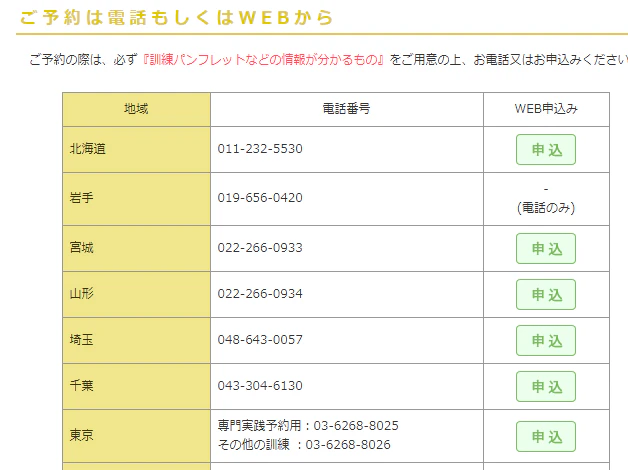
Task: Click the 申込 button for 北海道
Action: pyautogui.click(x=545, y=150)
